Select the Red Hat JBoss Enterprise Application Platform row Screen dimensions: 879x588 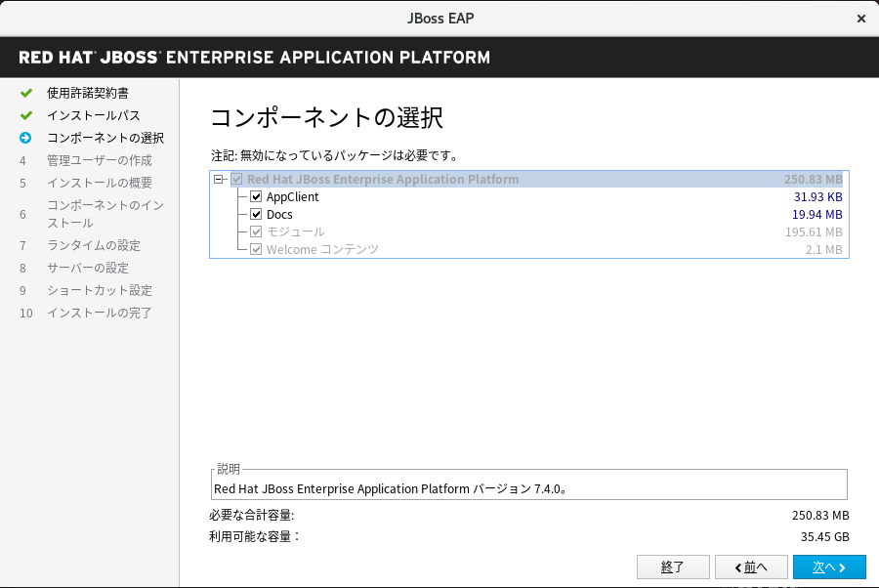point(536,180)
